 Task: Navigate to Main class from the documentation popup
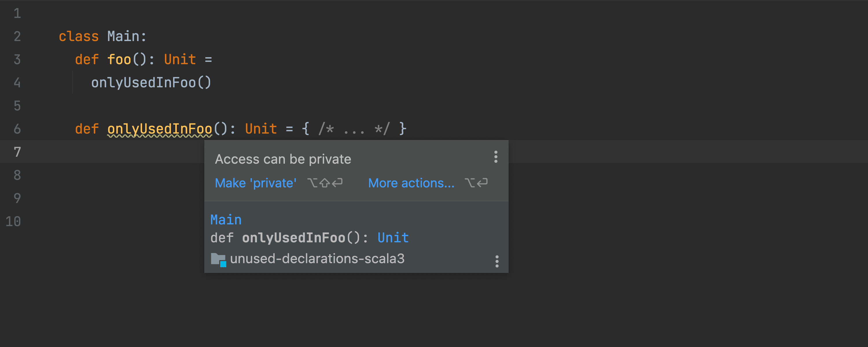tap(226, 220)
